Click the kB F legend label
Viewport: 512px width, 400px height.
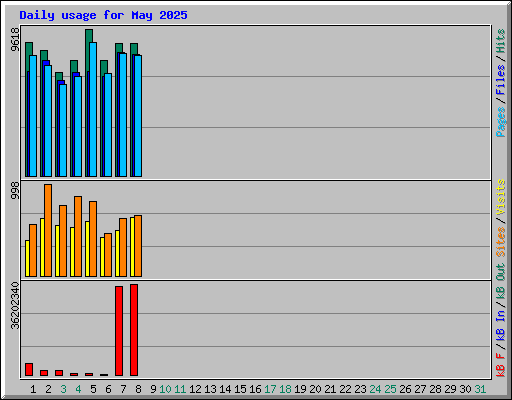[501, 365]
